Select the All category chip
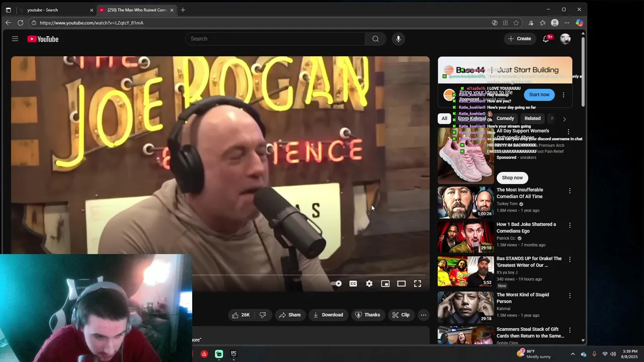 [x=444, y=119]
